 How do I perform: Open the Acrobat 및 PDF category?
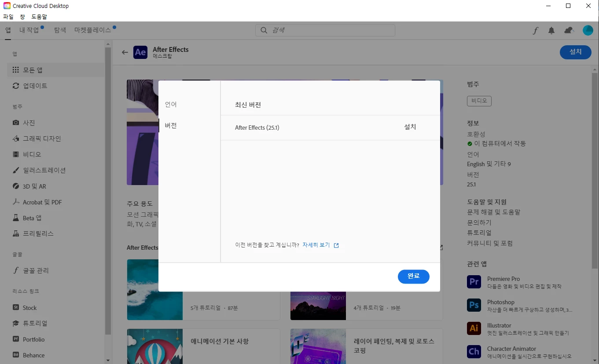pyautogui.click(x=55, y=202)
